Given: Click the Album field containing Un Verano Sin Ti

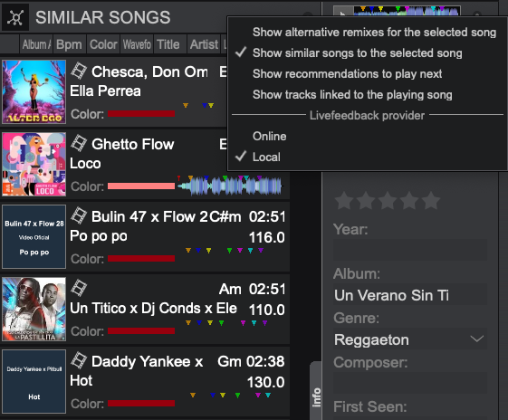Looking at the screenshot, I should point(410,295).
